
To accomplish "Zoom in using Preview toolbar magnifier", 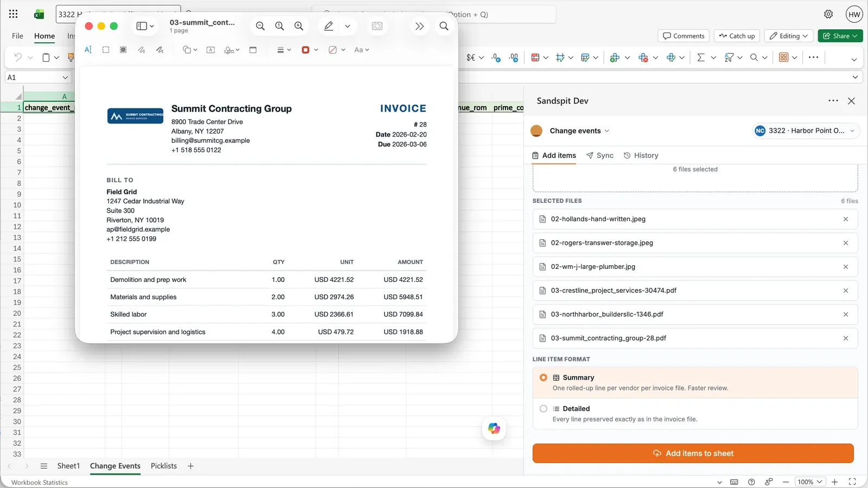I will (x=299, y=26).
